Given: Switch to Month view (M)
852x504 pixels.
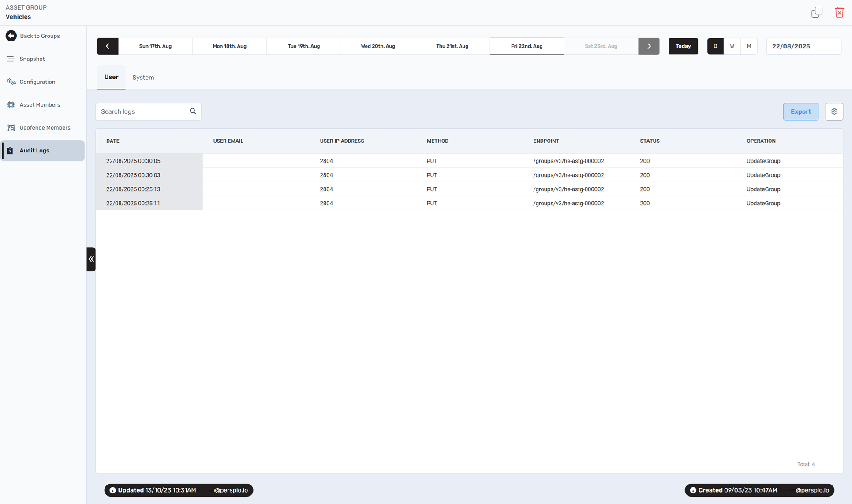Looking at the screenshot, I should (x=749, y=46).
